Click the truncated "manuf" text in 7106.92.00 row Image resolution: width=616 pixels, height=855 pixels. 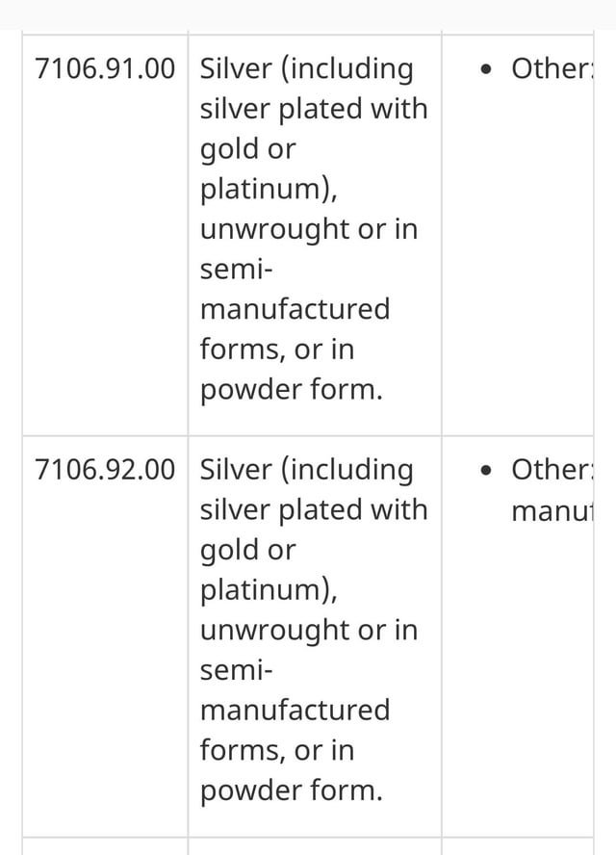click(x=553, y=509)
